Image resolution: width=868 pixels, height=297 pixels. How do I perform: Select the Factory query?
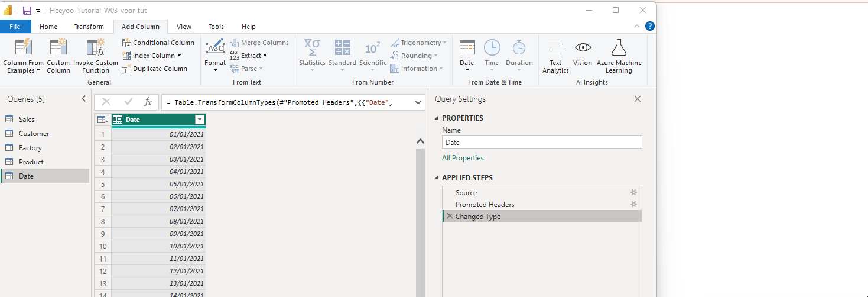[45, 148]
